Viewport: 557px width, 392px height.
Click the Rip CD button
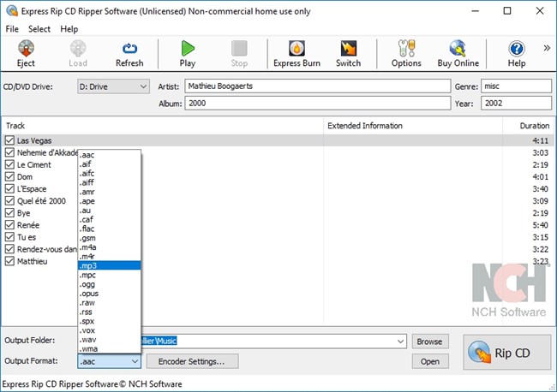506,352
